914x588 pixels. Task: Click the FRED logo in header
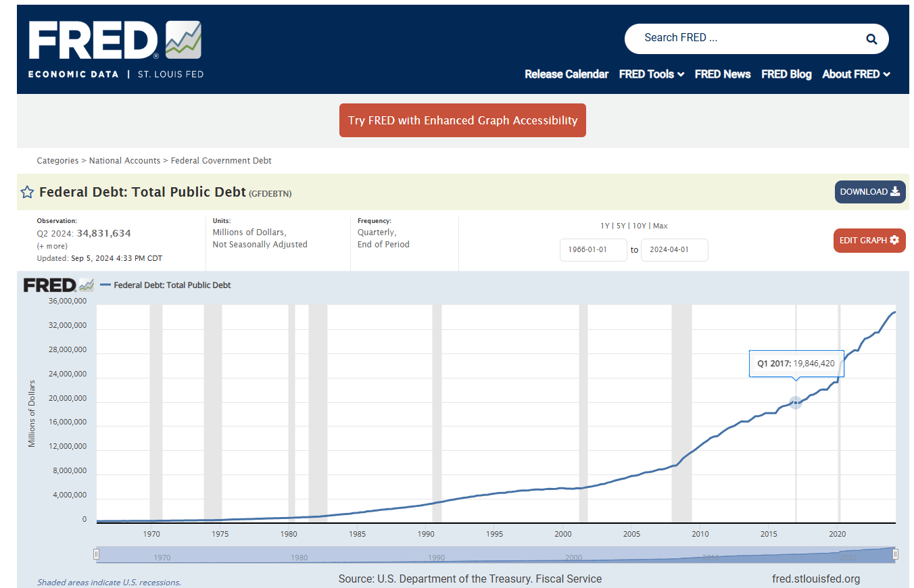click(x=115, y=49)
